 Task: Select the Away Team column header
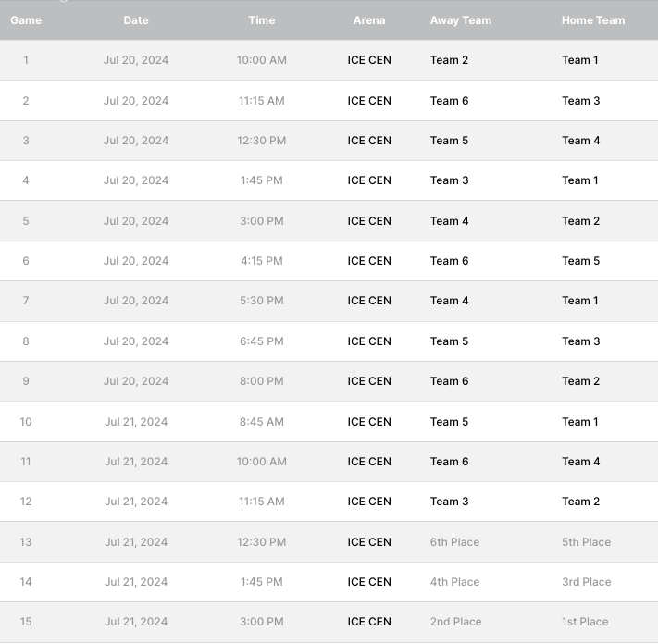coord(460,20)
